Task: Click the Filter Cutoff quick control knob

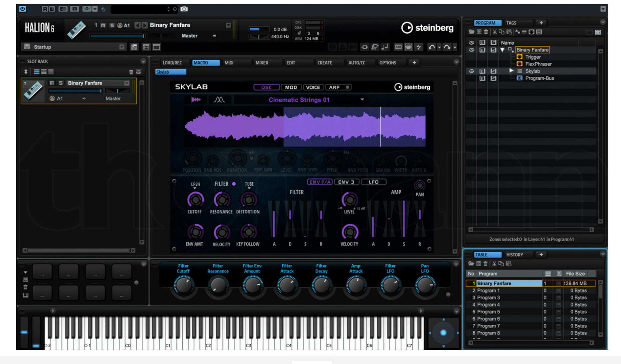Action: pyautogui.click(x=183, y=285)
